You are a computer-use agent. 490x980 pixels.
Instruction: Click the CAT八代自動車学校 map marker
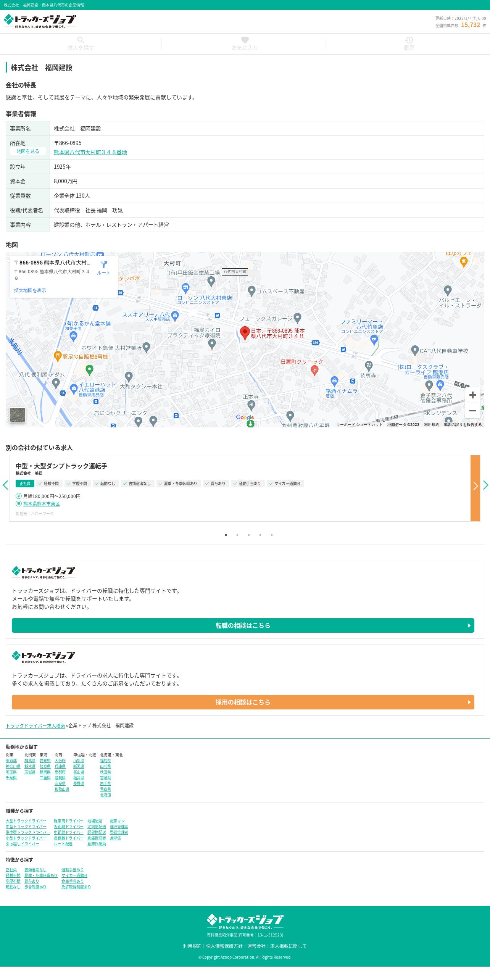pyautogui.click(x=415, y=350)
